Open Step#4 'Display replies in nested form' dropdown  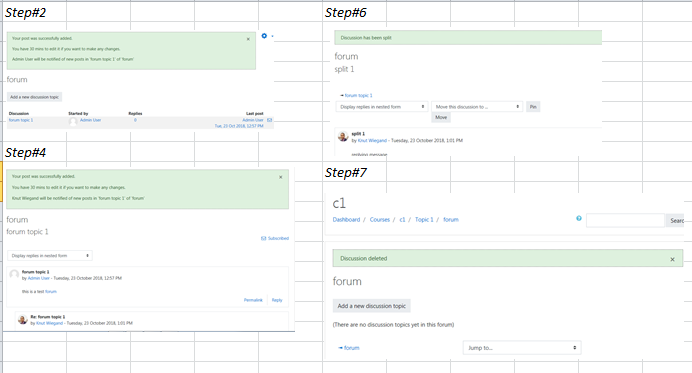pos(50,256)
